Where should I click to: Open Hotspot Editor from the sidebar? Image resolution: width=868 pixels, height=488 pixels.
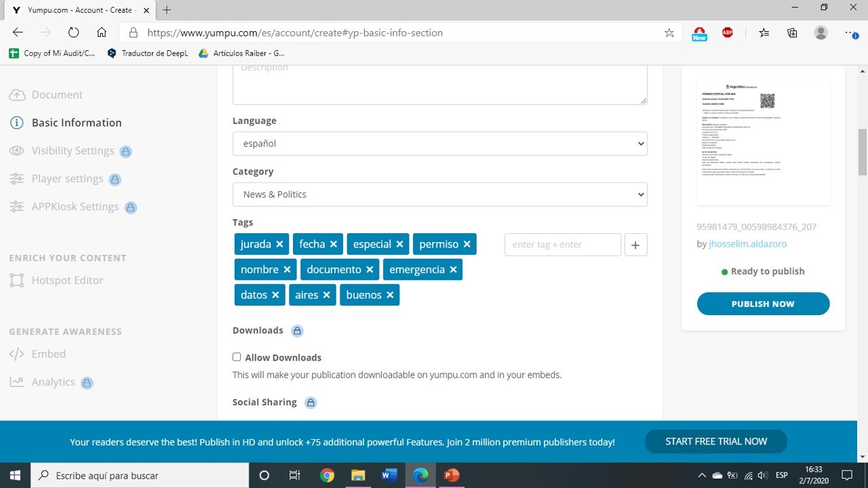[x=67, y=281]
